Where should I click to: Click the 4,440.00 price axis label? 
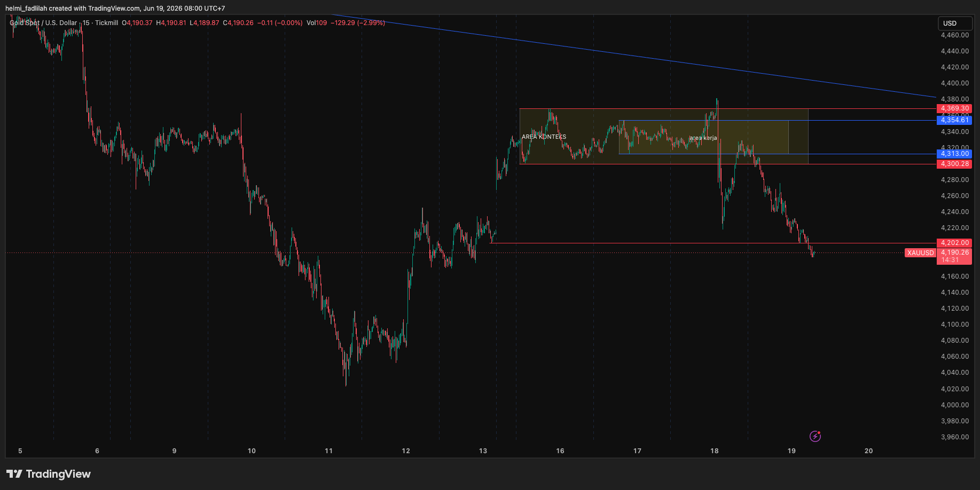click(x=954, y=51)
